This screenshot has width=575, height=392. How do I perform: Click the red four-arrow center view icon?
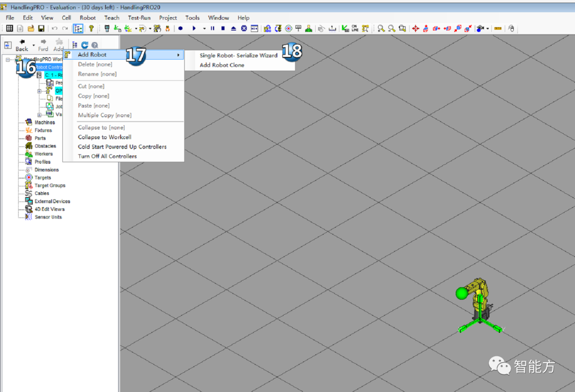(415, 28)
